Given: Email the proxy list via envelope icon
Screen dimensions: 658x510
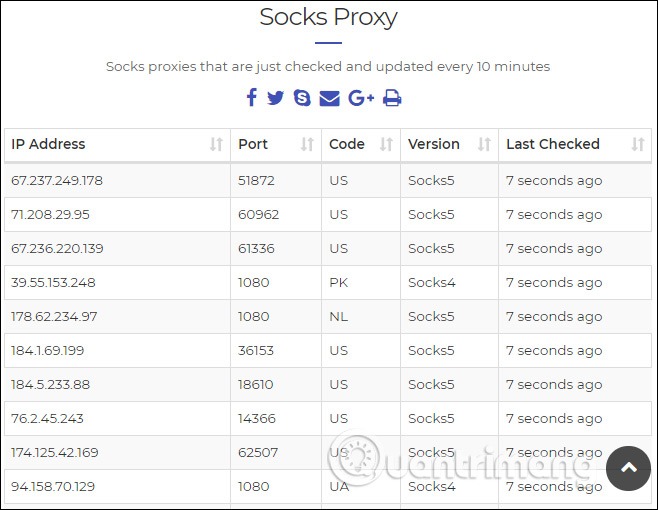Looking at the screenshot, I should click(329, 98).
